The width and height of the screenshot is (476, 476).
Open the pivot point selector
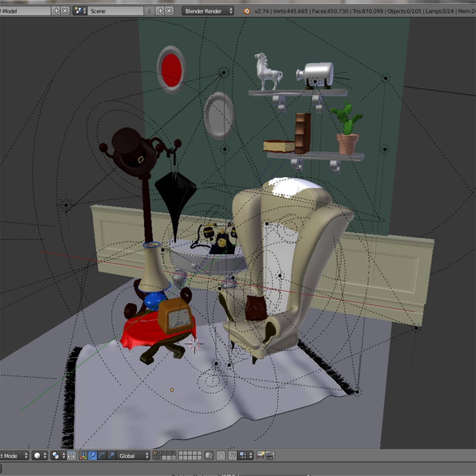point(58,456)
